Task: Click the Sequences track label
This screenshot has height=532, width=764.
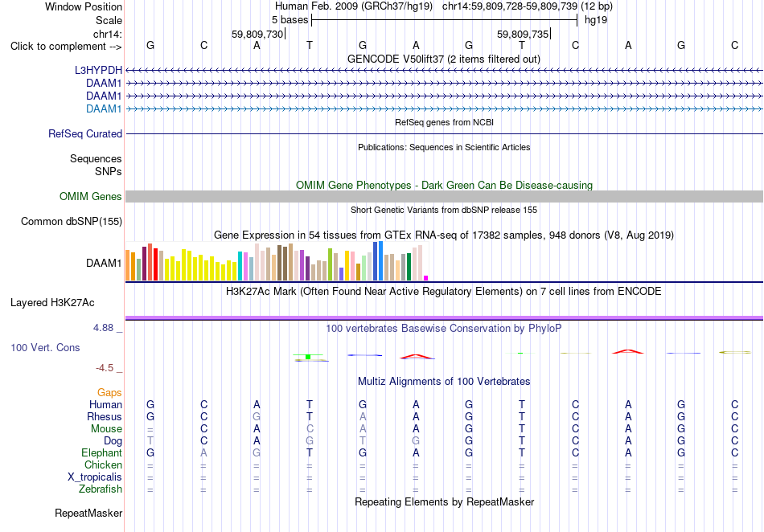Action: pos(96,158)
